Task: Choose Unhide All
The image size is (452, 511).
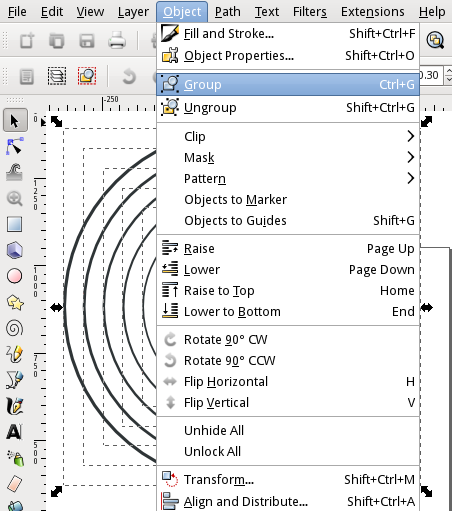Action: tap(288, 430)
